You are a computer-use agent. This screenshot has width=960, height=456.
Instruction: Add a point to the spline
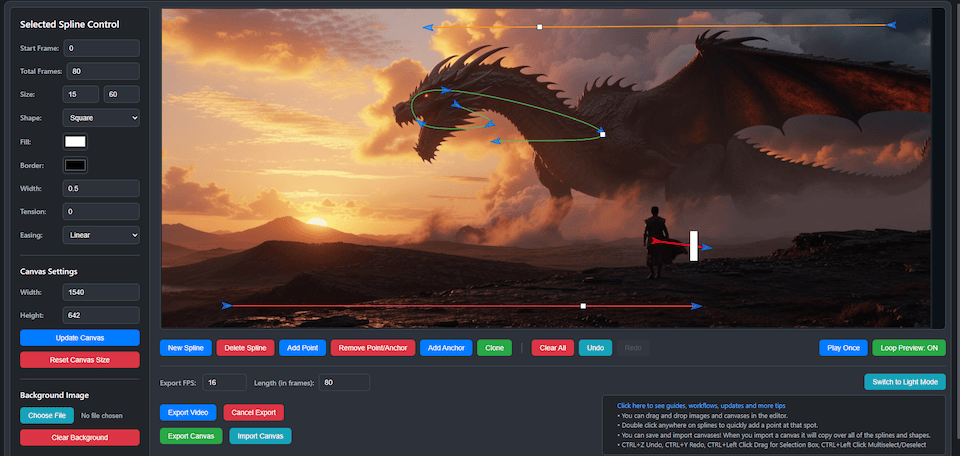click(302, 348)
